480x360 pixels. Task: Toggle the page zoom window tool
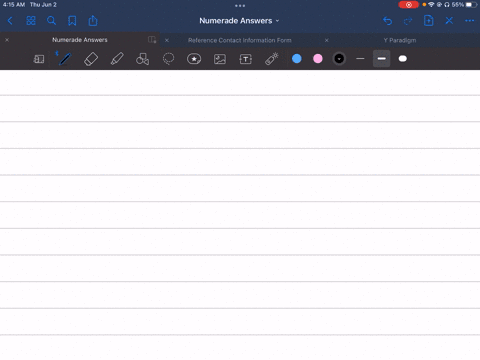point(39,59)
